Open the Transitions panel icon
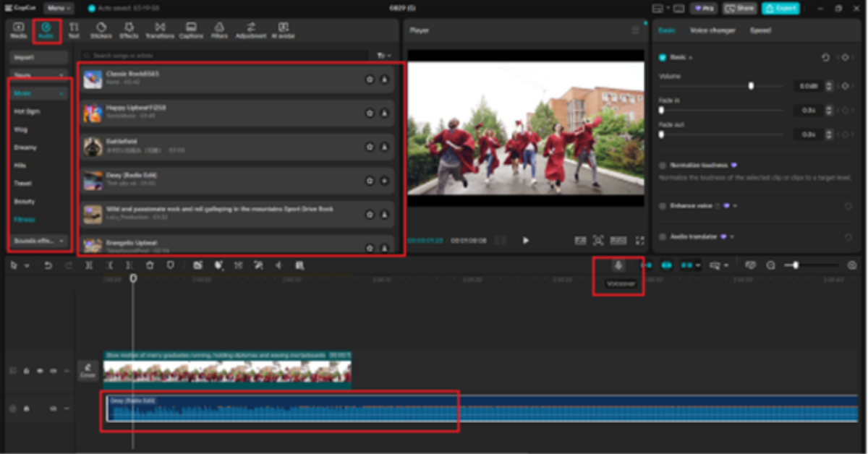868x454 pixels. click(160, 30)
